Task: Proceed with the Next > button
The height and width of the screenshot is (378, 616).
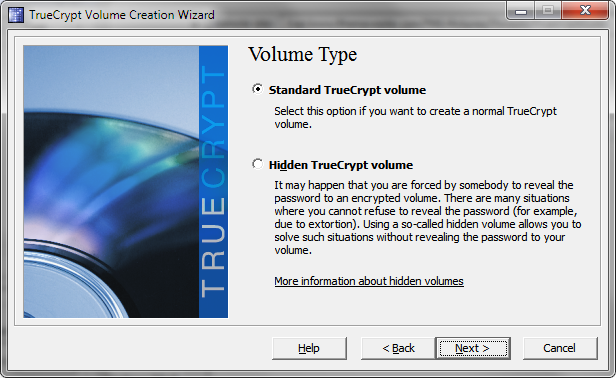Action: point(473,348)
